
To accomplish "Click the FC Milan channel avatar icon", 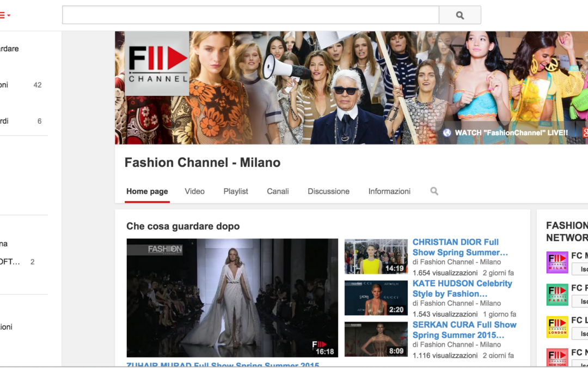I will pos(556,262).
